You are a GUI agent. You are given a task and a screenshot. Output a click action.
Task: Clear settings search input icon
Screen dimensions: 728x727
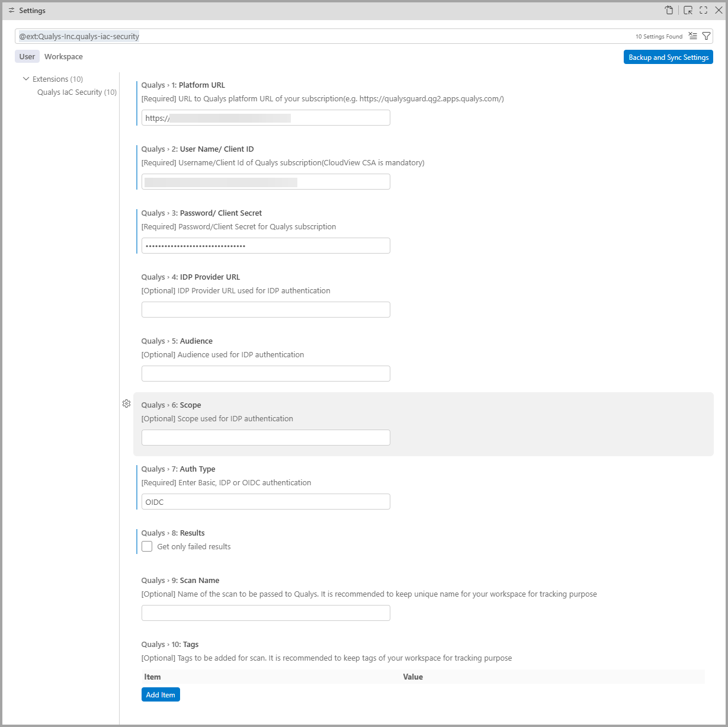coord(692,36)
